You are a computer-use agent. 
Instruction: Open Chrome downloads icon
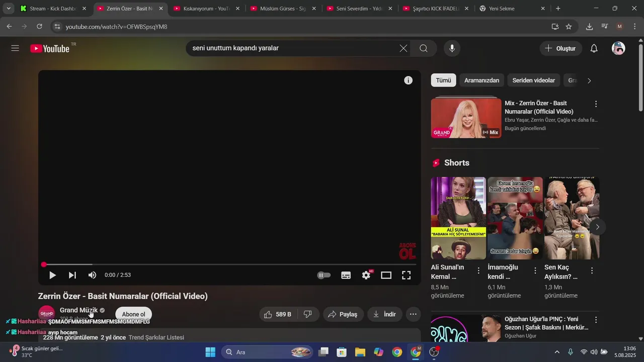click(x=590, y=26)
